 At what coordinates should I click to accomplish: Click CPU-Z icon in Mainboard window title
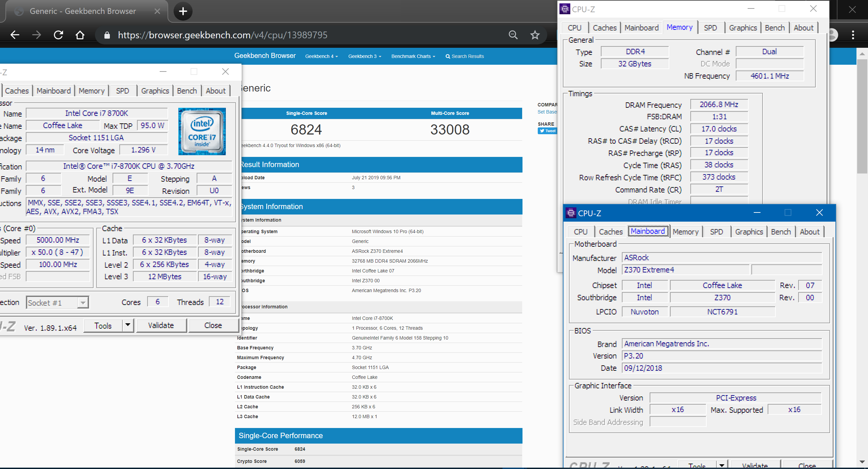[x=571, y=213]
